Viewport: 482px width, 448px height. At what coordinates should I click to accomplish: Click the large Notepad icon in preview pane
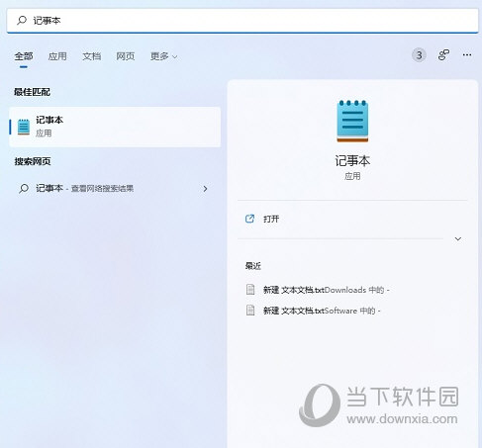click(x=352, y=121)
